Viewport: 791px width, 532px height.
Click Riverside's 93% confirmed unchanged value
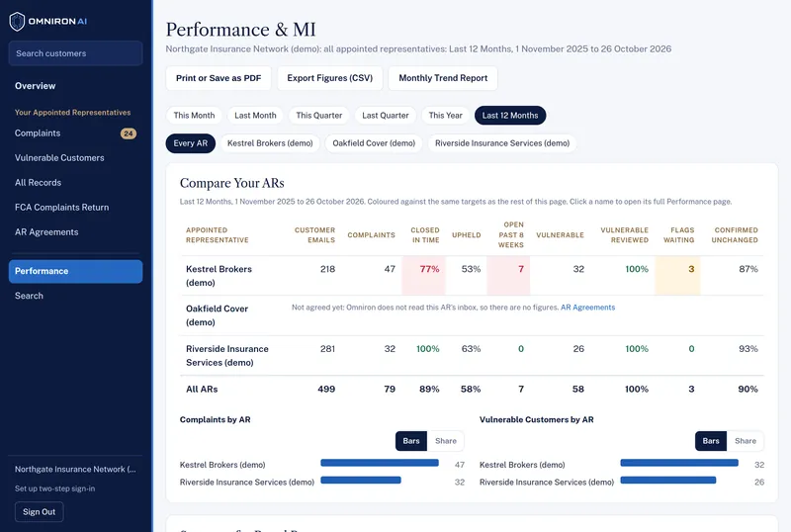point(748,349)
